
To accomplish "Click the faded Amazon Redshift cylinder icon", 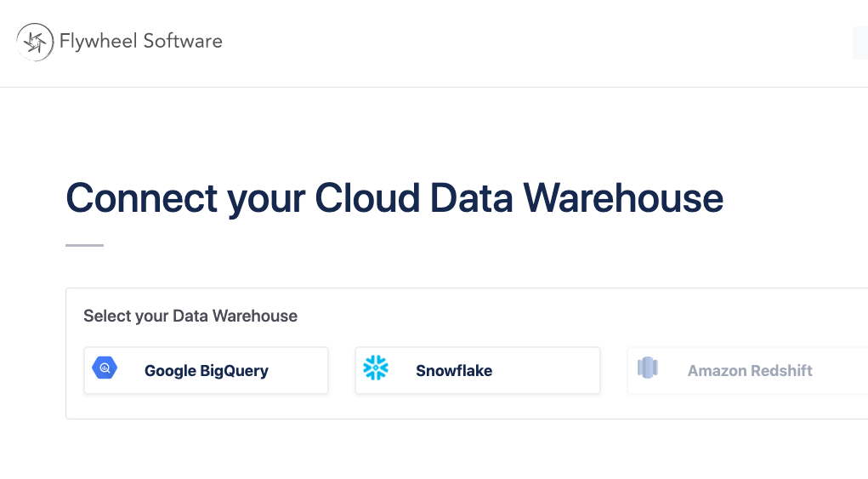I will pyautogui.click(x=648, y=368).
